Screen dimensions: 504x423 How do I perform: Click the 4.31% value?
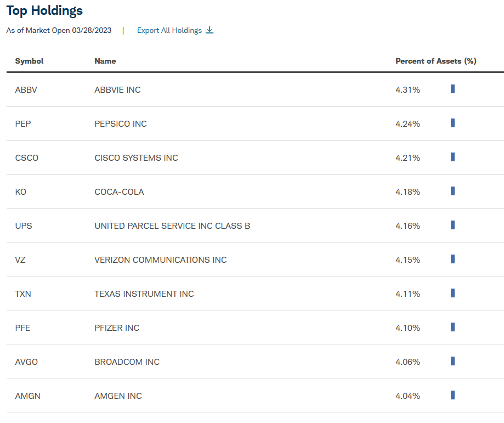pyautogui.click(x=407, y=90)
